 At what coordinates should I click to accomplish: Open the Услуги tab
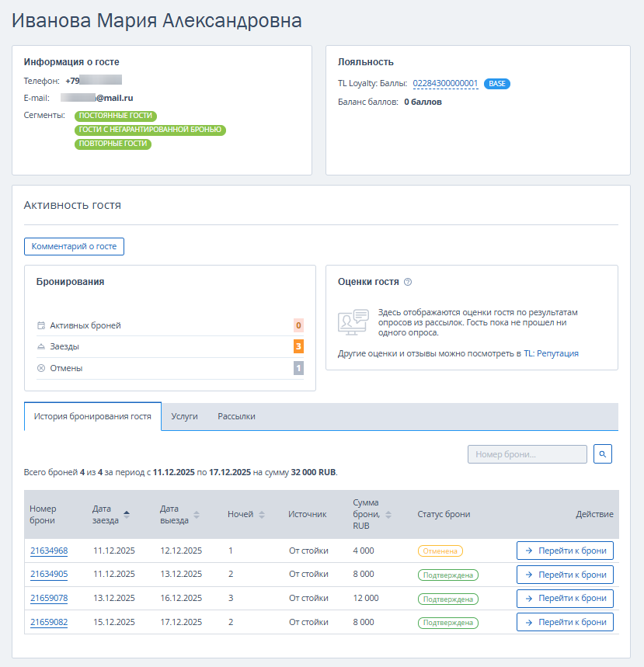point(184,416)
